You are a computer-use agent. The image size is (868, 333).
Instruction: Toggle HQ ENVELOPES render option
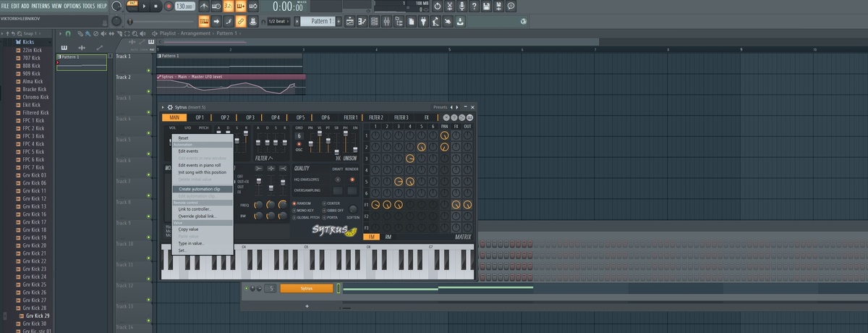352,180
